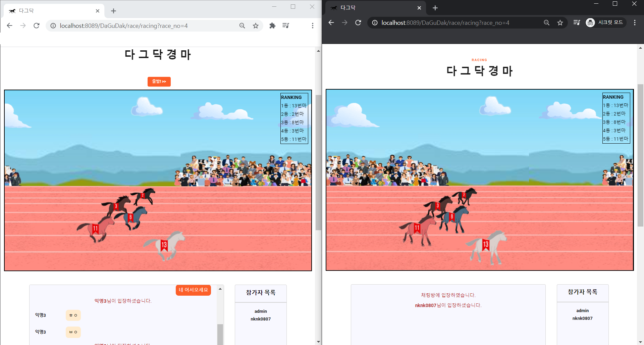Click scroll-up arrow of left chat box
The image size is (644, 345).
pos(220,289)
